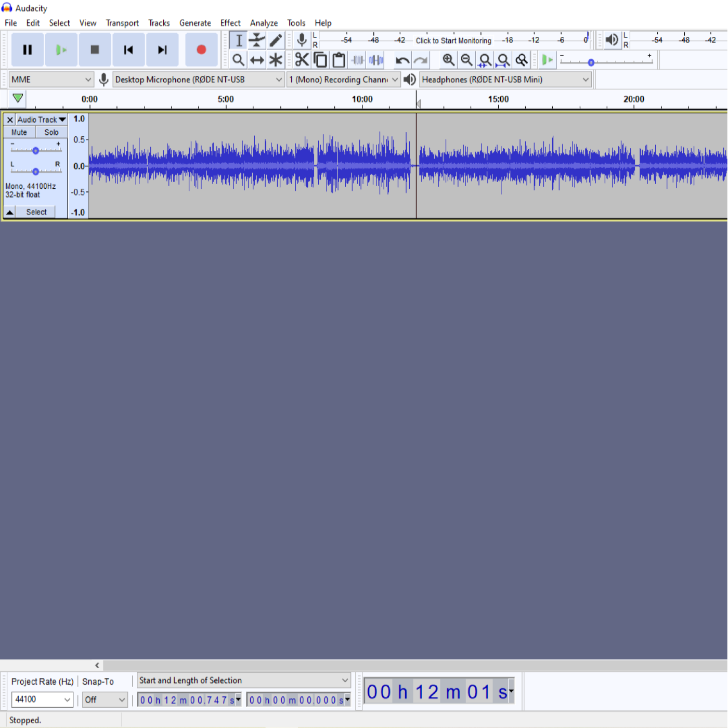
Task: Click the Zoom In magnifier icon
Action: pos(448,60)
